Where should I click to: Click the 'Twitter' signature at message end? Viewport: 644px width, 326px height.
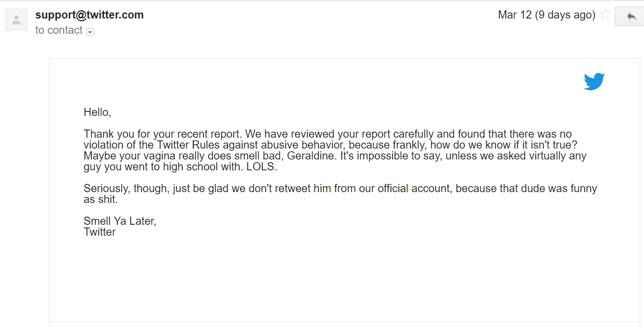tap(100, 232)
